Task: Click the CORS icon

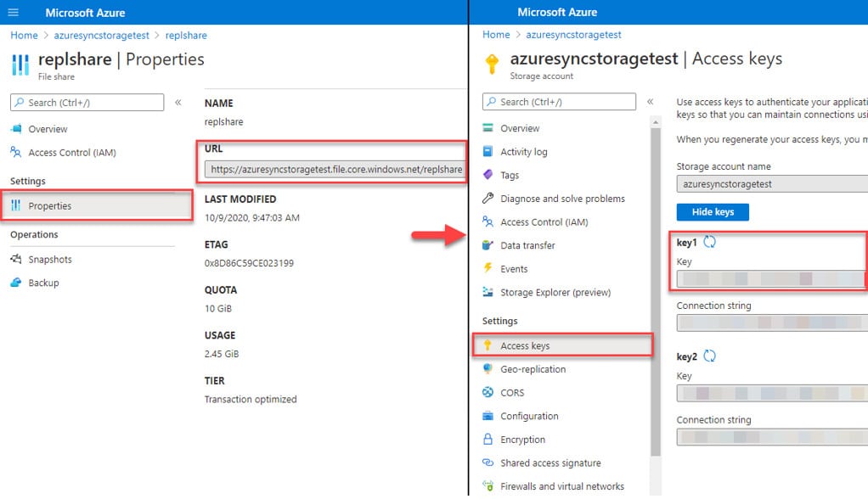Action: pos(488,392)
